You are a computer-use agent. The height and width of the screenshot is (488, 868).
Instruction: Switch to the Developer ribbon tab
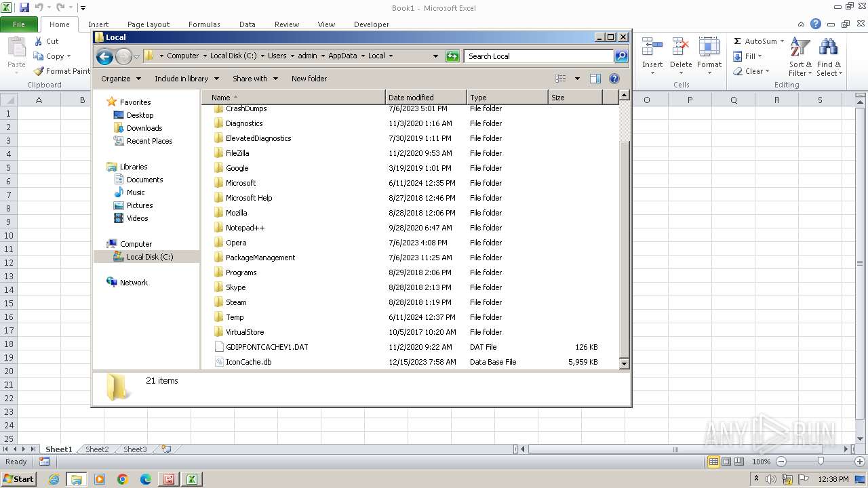[x=372, y=24]
